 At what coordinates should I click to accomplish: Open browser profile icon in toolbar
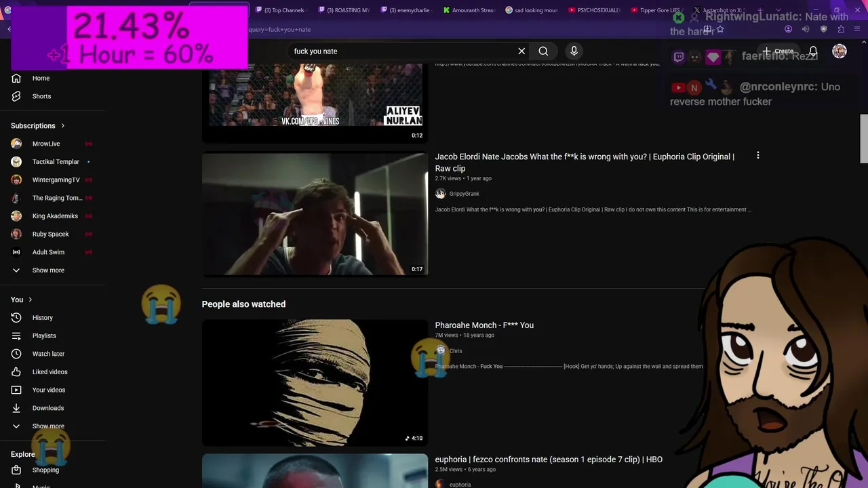788,29
